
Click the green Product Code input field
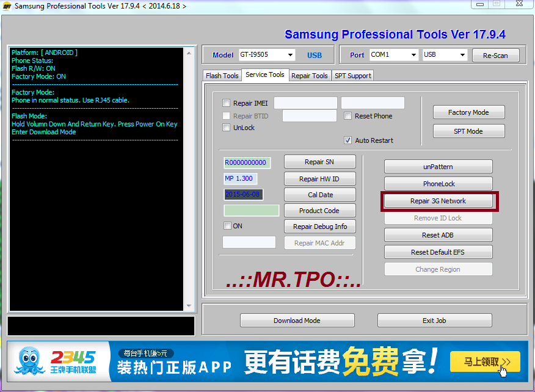[x=252, y=211]
